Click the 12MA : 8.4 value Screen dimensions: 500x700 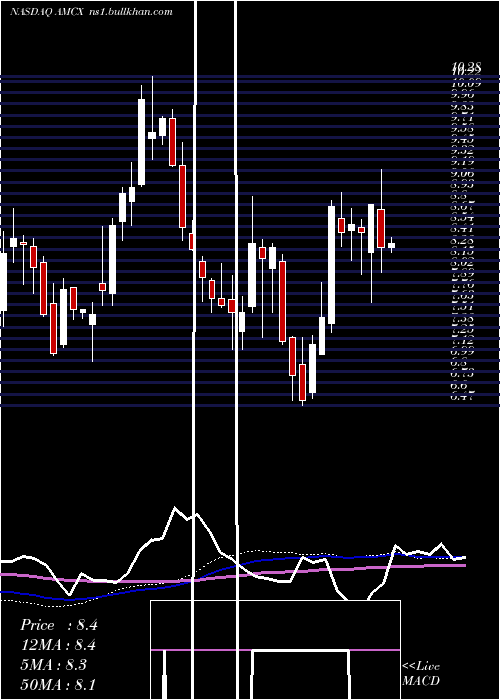(58, 645)
